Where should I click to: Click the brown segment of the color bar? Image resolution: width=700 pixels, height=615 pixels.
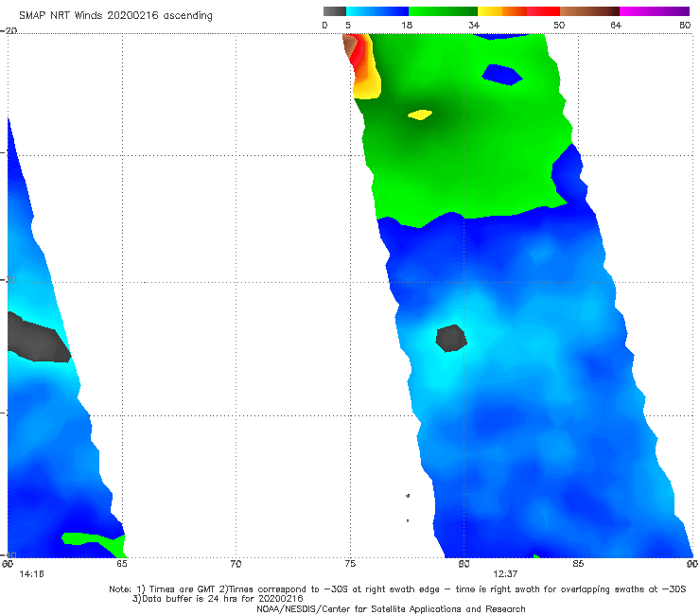pos(589,11)
